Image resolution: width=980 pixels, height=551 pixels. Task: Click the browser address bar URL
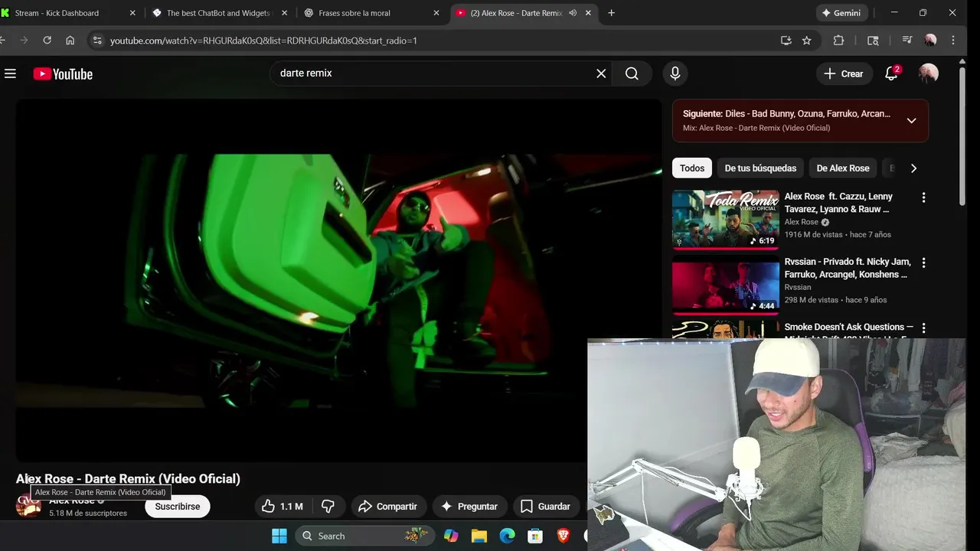(263, 41)
